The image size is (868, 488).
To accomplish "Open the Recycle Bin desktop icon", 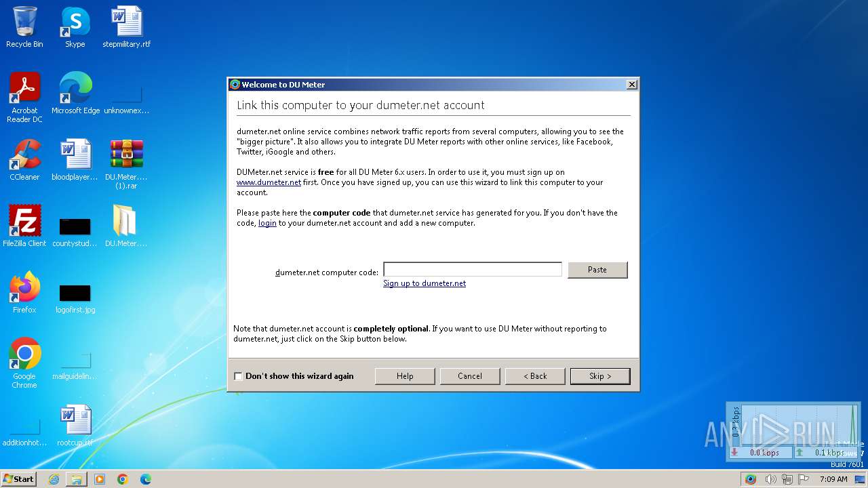I will 24,27.
